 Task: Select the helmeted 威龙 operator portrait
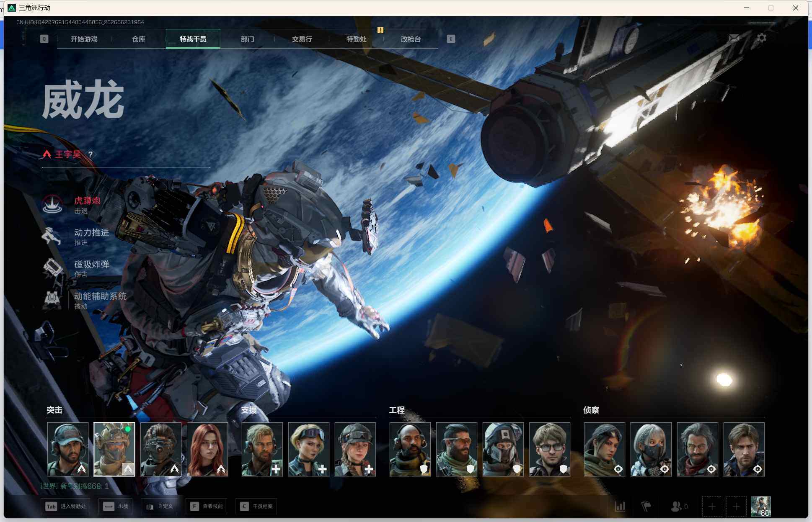pyautogui.click(x=114, y=449)
